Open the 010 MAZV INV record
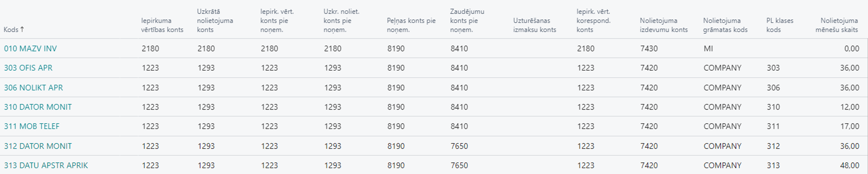The width and height of the screenshot is (868, 174). tap(30, 48)
